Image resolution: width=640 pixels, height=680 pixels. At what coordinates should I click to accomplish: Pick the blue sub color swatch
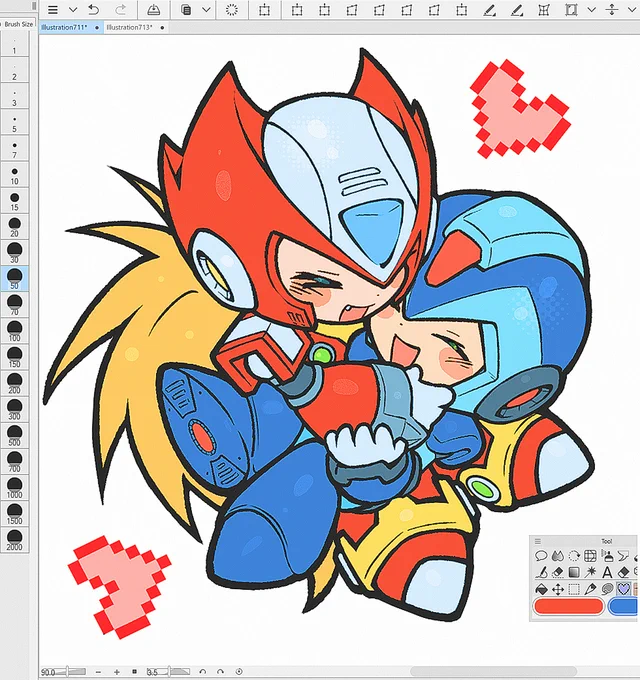coord(624,606)
